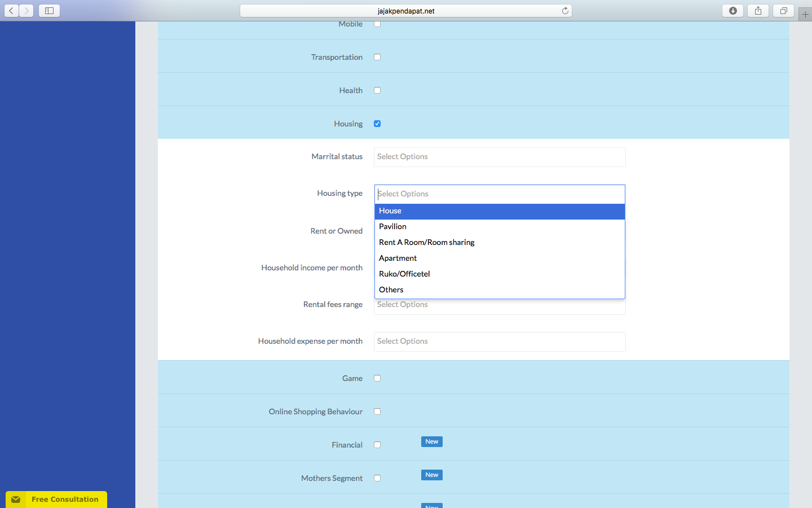
Task: Select Apartment from the dropdown list
Action: coord(500,259)
